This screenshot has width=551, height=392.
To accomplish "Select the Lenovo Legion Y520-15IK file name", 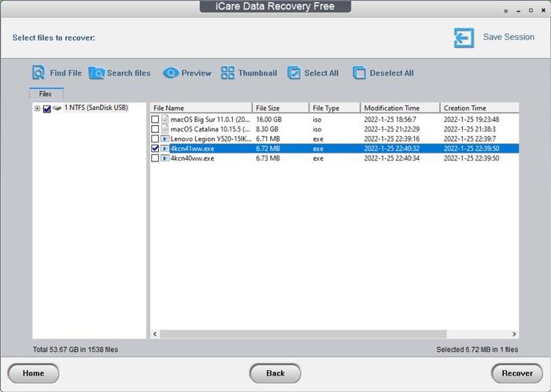I will click(x=211, y=139).
